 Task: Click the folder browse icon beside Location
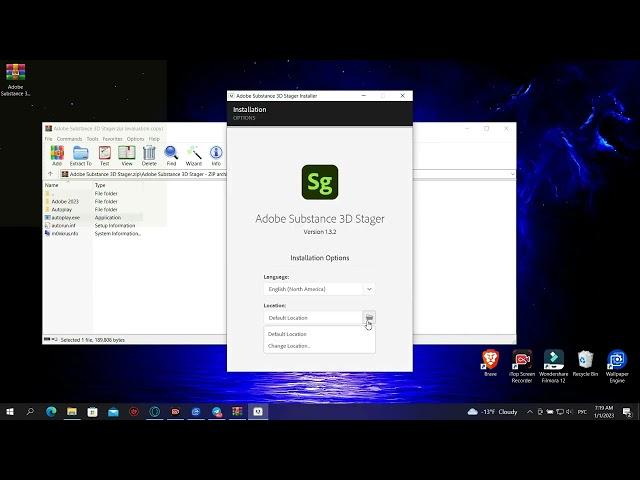369,318
